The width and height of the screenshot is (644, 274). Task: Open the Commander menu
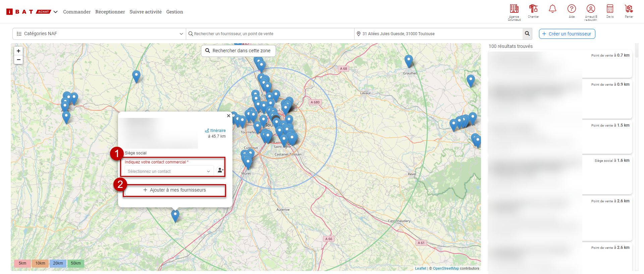(77, 12)
